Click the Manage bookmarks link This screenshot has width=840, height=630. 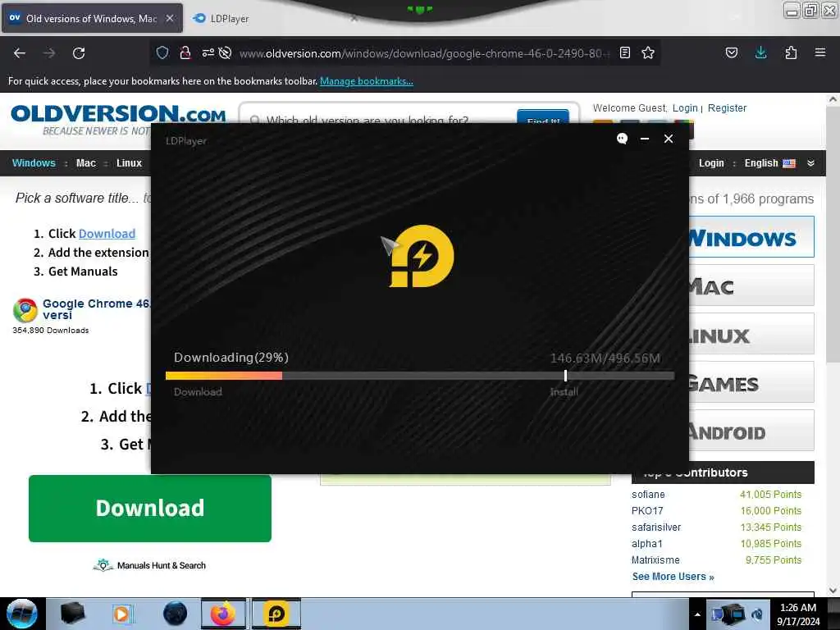pyautogui.click(x=367, y=81)
